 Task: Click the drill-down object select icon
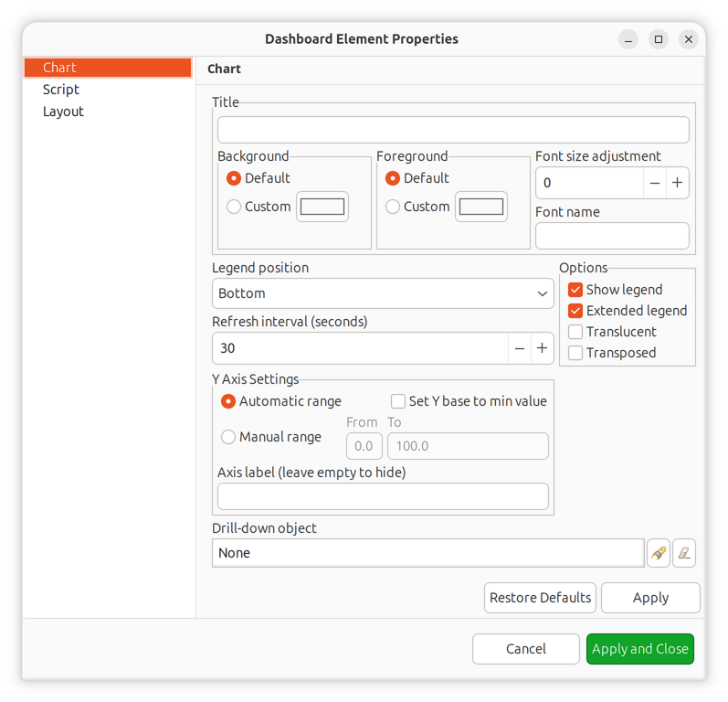pyautogui.click(x=658, y=553)
